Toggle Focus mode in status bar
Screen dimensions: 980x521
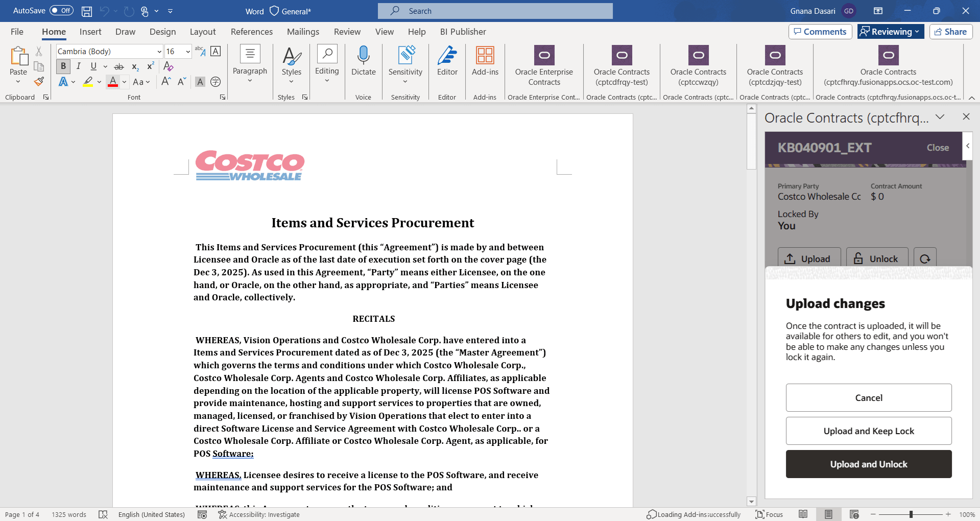pyautogui.click(x=769, y=514)
